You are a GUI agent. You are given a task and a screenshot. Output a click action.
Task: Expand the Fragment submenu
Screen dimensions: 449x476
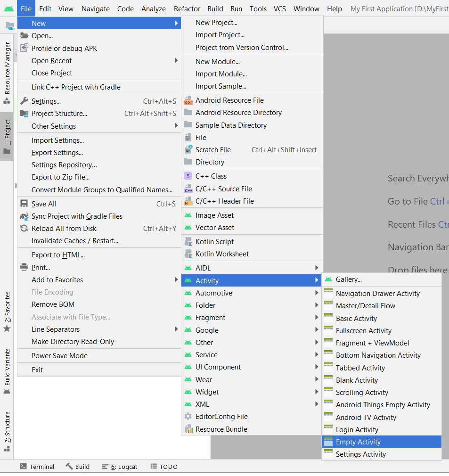[252, 318]
